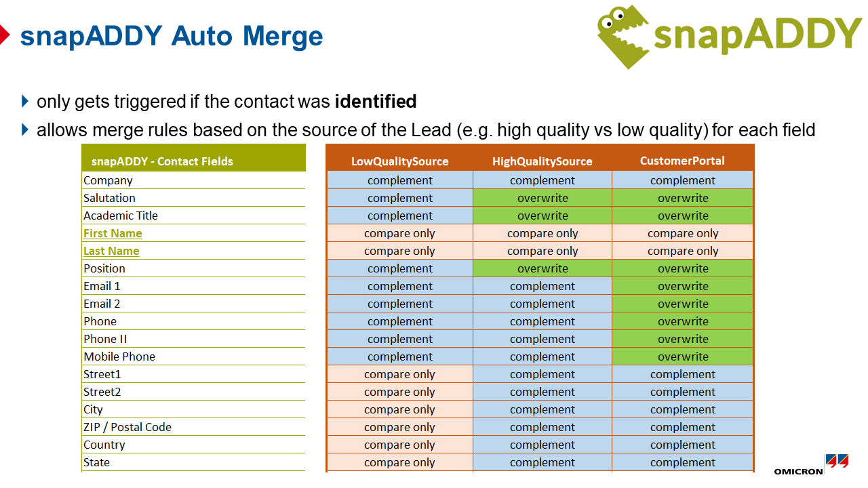This screenshot has width=868, height=488.
Task: Open the underlined Last Name field
Action: click(111, 251)
